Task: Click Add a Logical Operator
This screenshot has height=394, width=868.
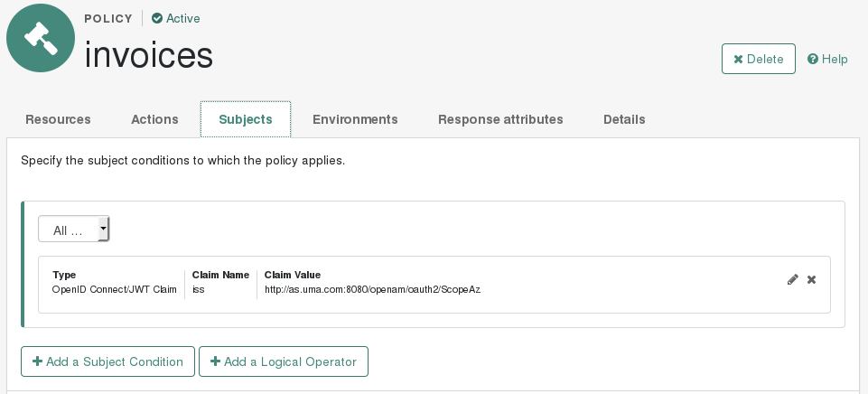Action: [284, 361]
